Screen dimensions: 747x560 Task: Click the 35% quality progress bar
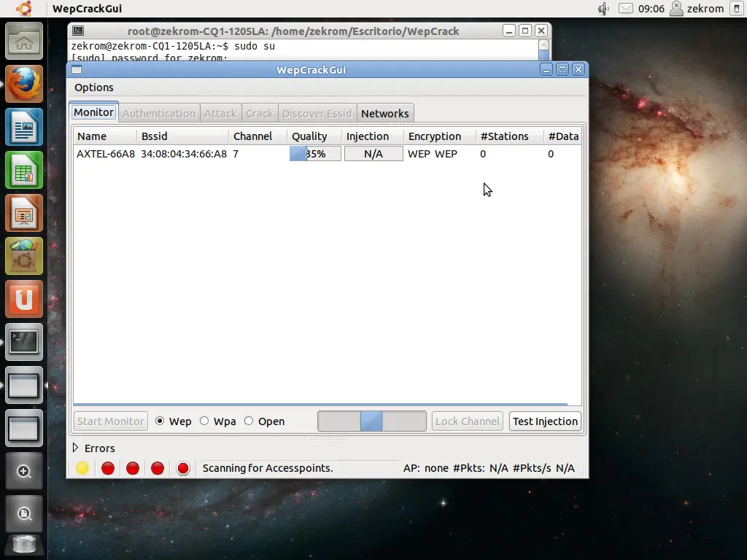[x=315, y=154]
